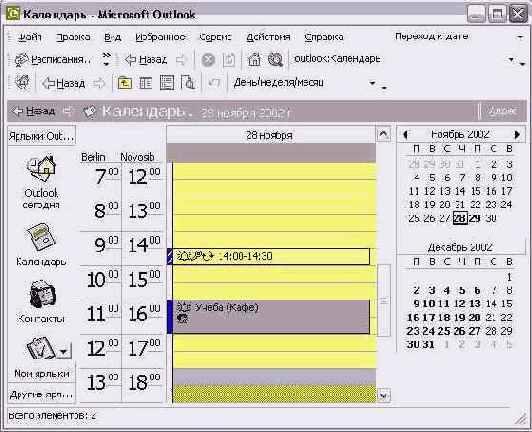This screenshot has height=432, width=532.
Task: Click the Декабрь 2002 month title
Action: click(460, 247)
